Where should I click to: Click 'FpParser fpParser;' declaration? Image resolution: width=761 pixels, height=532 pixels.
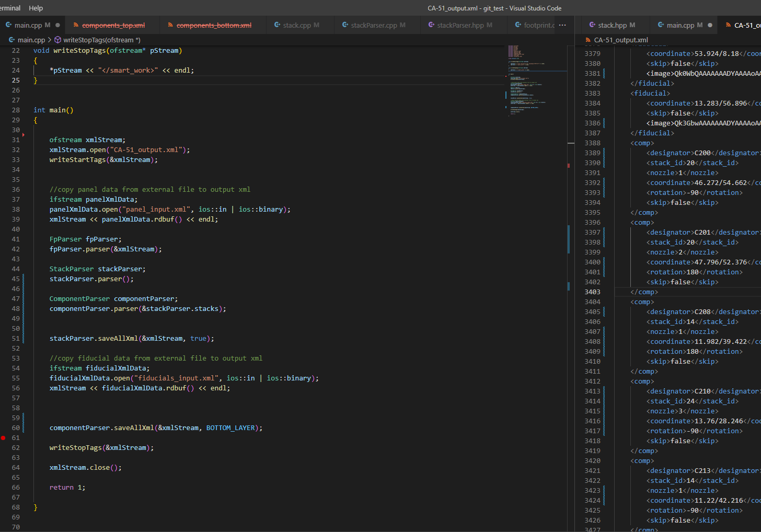[x=86, y=239]
